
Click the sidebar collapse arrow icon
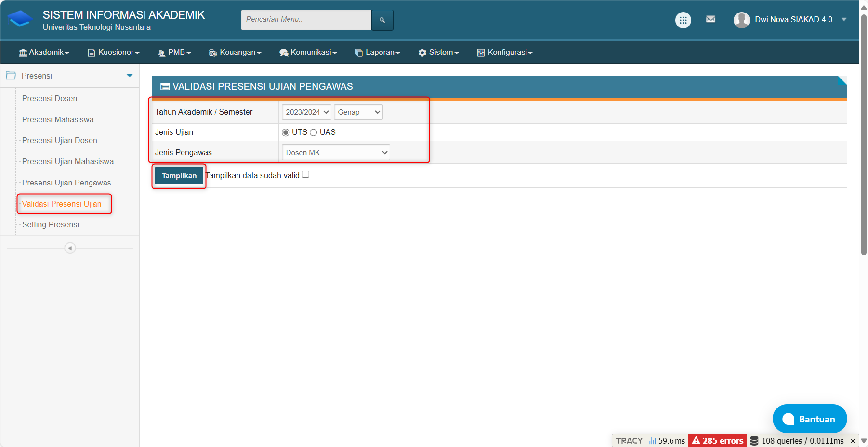coord(70,248)
